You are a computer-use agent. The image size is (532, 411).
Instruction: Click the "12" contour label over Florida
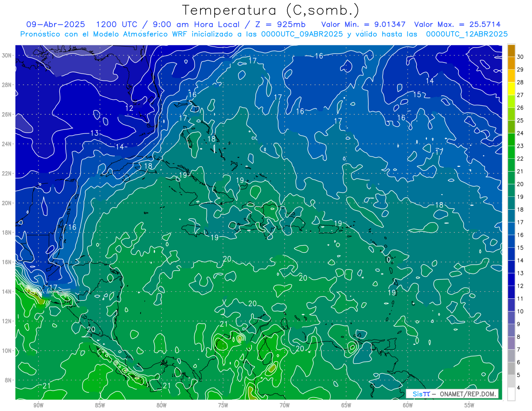tap(129, 108)
